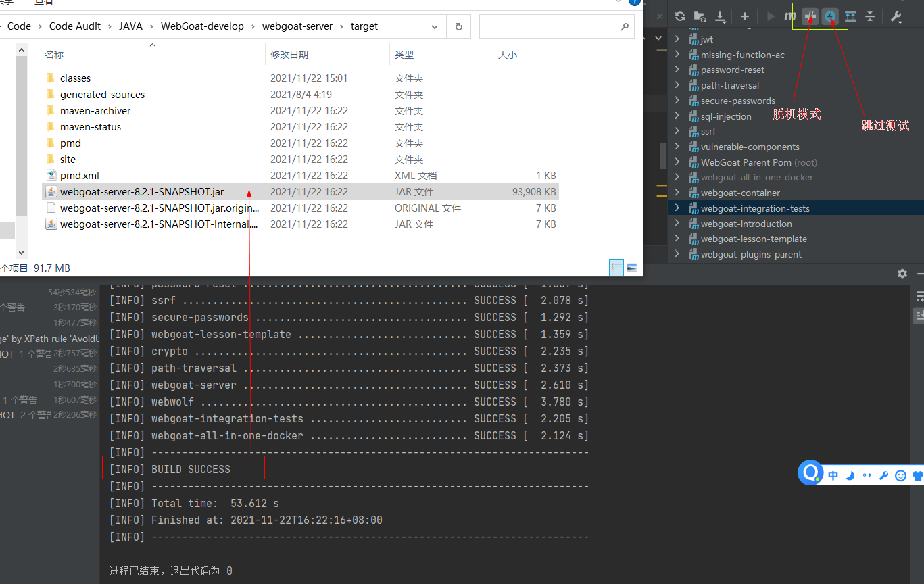The width and height of the screenshot is (924, 584).
Task: Expand the jwt Maven module
Action: pyautogui.click(x=677, y=39)
